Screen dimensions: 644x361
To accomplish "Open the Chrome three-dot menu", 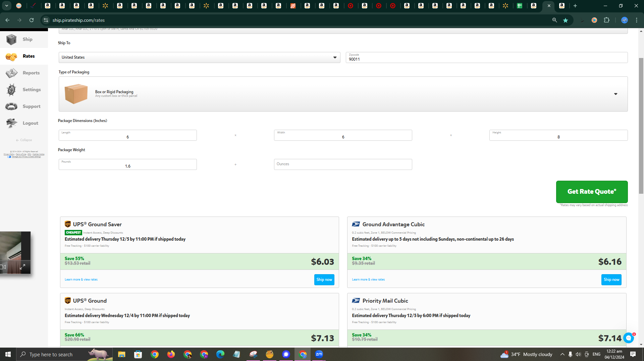I will click(x=637, y=20).
